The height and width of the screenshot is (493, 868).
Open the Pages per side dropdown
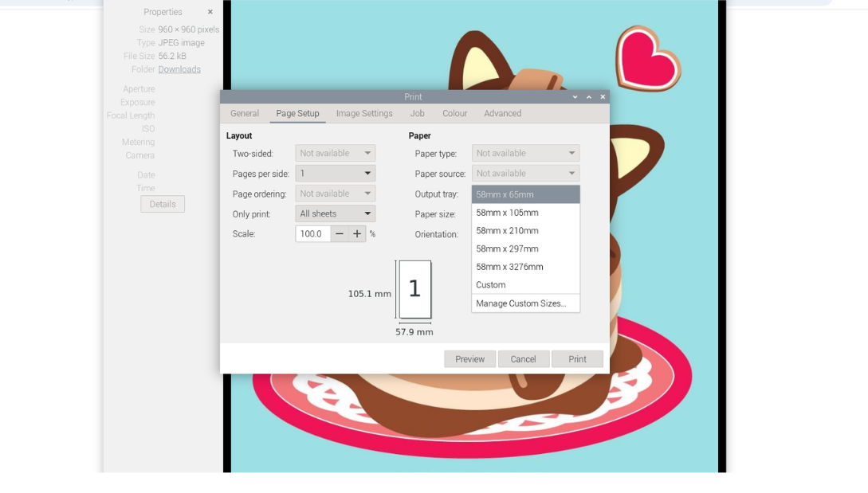pyautogui.click(x=336, y=174)
